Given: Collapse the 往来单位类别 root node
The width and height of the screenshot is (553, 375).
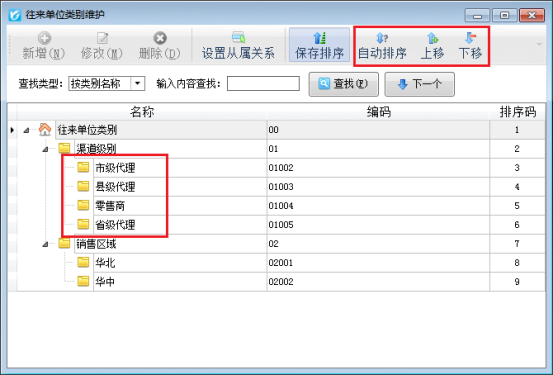Looking at the screenshot, I should [26, 130].
